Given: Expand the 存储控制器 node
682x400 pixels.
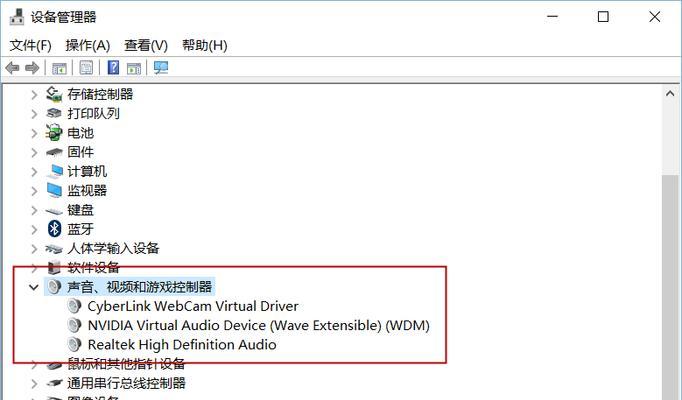Looking at the screenshot, I should click(34, 94).
